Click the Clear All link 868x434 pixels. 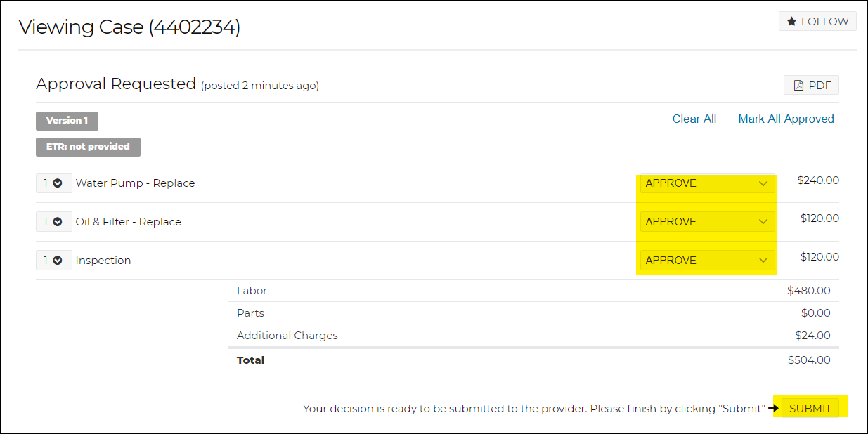click(x=694, y=119)
